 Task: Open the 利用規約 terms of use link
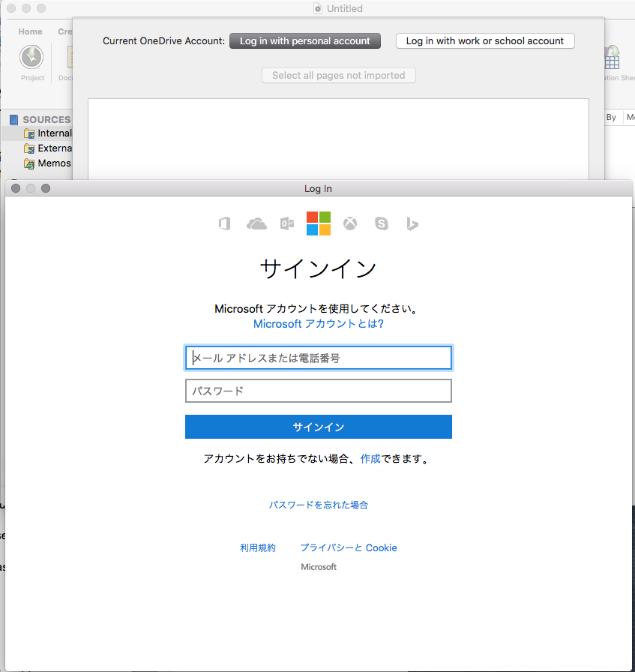[257, 548]
